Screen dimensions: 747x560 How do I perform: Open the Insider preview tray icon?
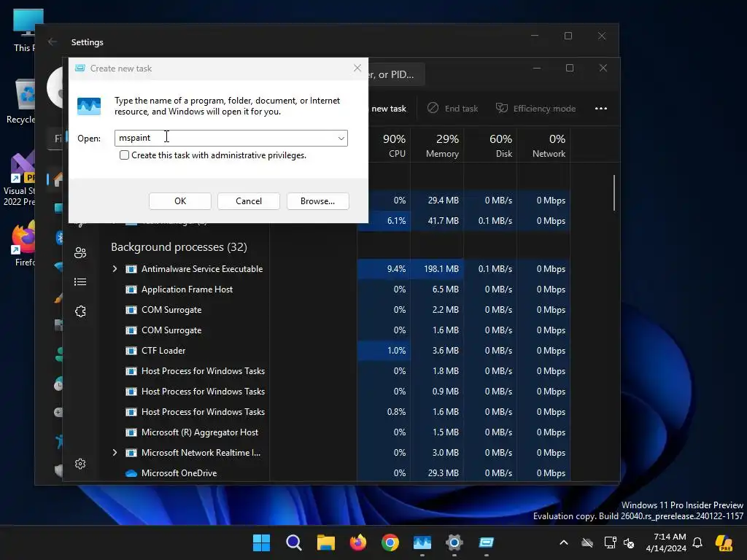[724, 542]
